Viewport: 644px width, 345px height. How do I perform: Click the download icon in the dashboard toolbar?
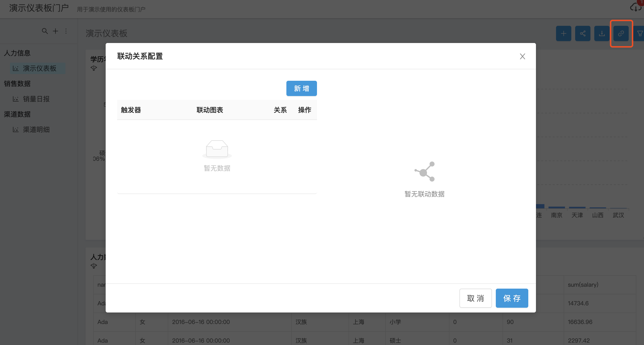(x=601, y=33)
